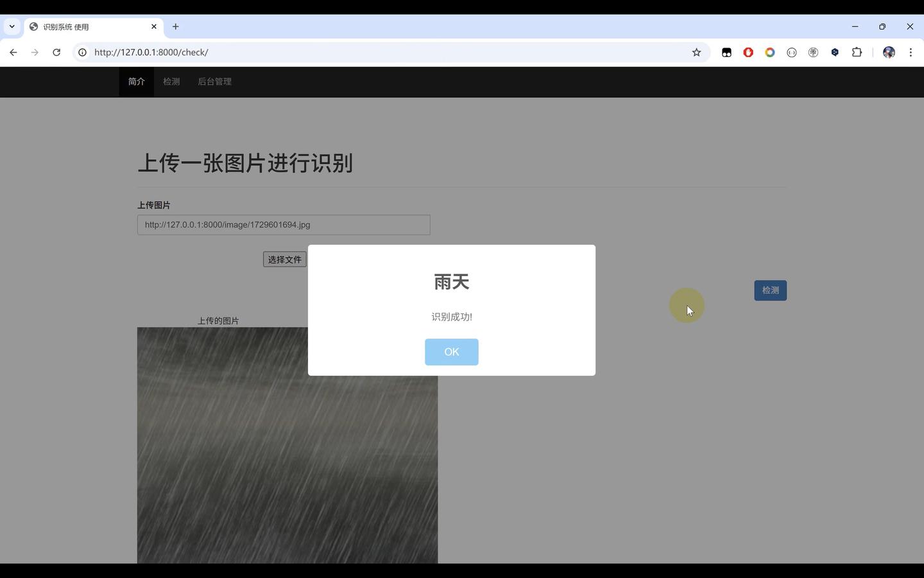Click the 选择文件 file picker button

(x=284, y=259)
